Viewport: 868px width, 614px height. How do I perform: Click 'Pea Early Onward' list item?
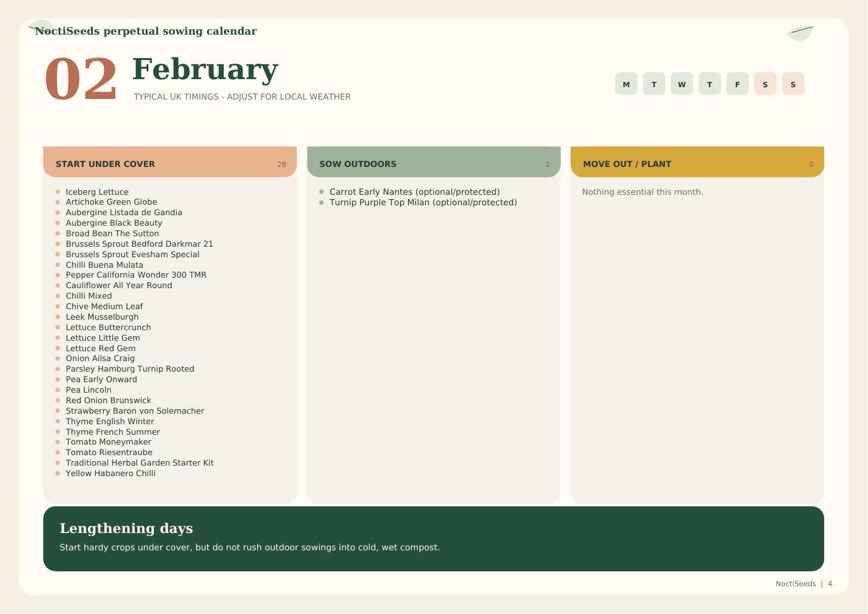101,380
